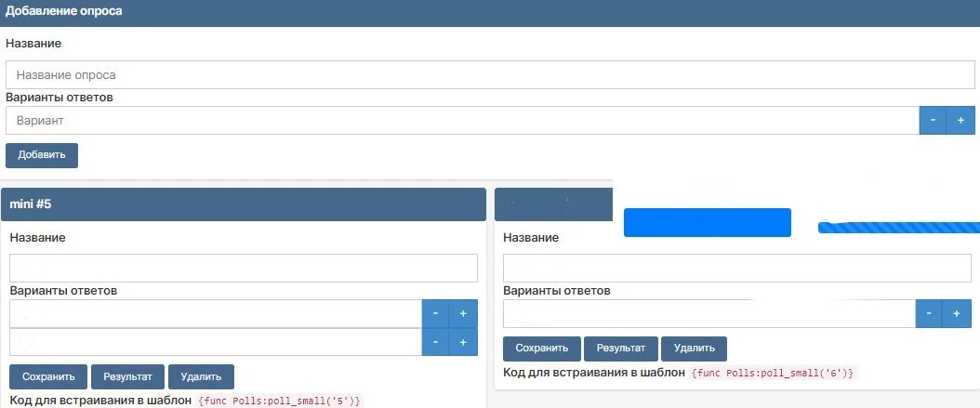Remove second answer option in mini #5
This screenshot has width=980, height=408.
click(435, 342)
